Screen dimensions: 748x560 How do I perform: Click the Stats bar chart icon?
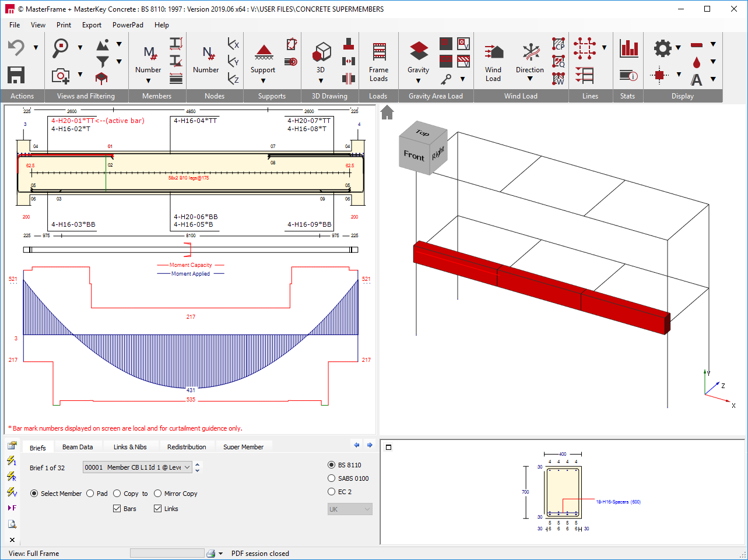[x=628, y=48]
